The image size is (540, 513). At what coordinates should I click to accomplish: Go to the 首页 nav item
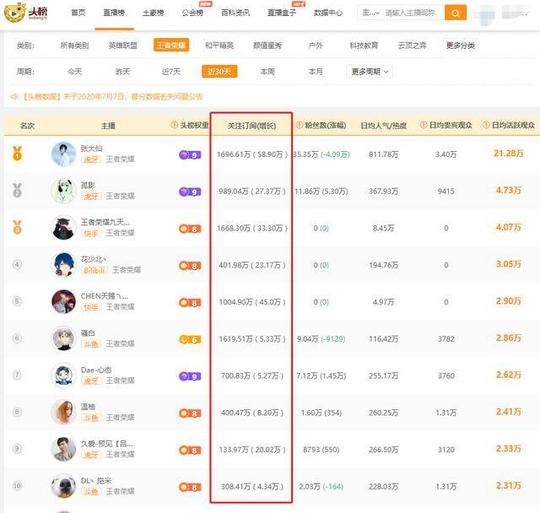(78, 13)
